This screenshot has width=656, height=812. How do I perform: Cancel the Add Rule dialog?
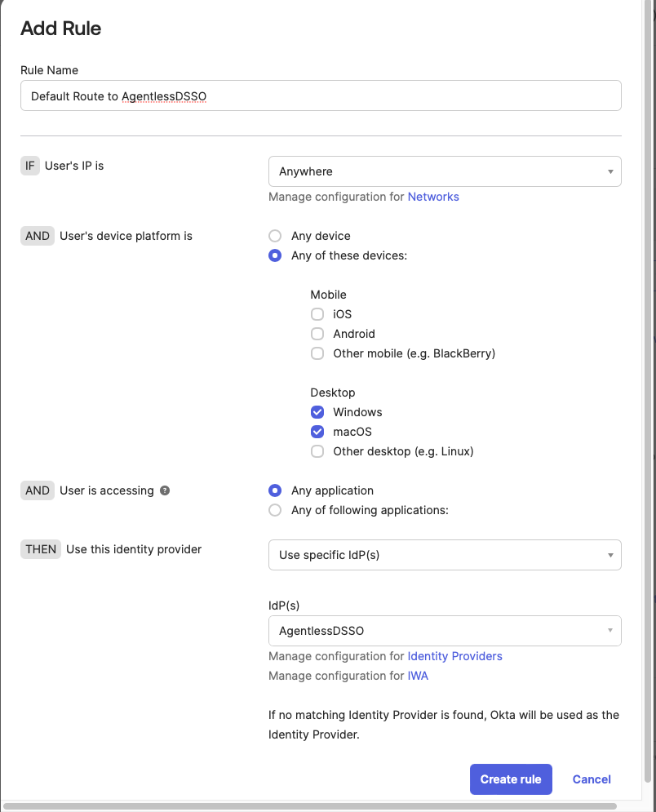(592, 779)
